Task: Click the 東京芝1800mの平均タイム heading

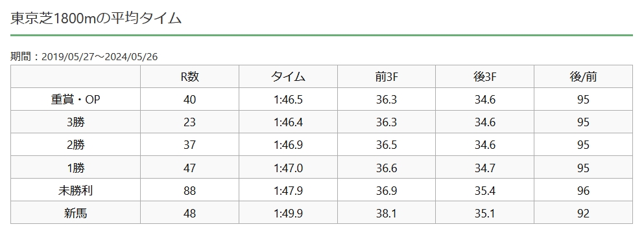Action: tap(96, 19)
